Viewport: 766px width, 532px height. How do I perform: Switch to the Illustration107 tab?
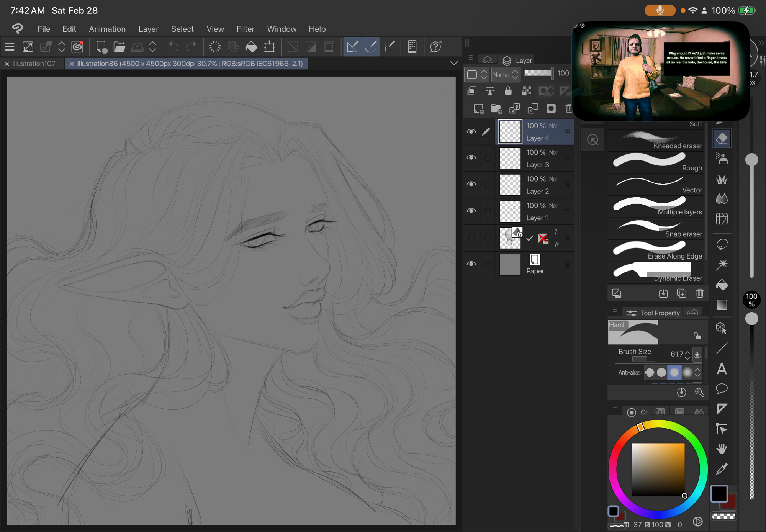(34, 64)
